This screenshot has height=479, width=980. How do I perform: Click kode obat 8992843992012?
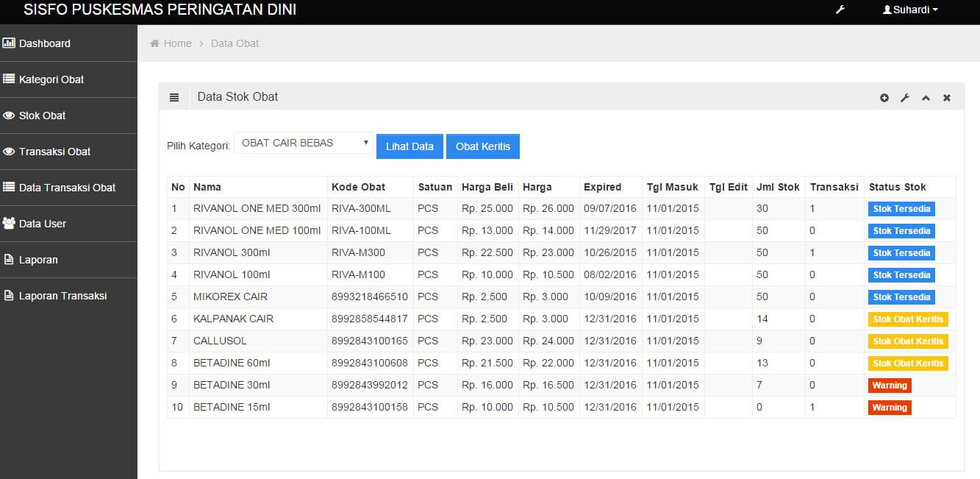coord(370,385)
